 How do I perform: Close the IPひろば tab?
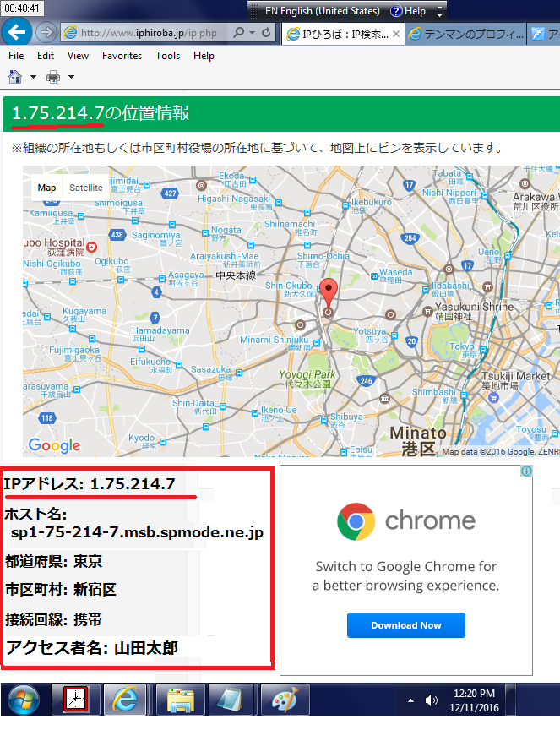coord(396,34)
